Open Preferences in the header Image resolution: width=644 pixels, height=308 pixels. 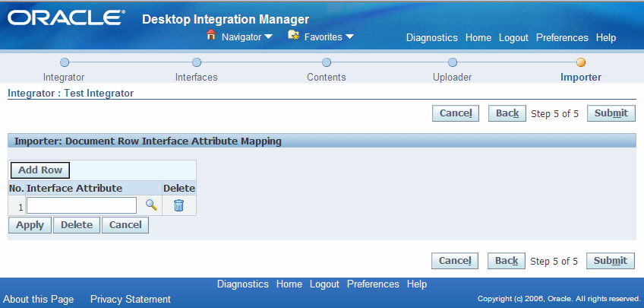coord(562,38)
